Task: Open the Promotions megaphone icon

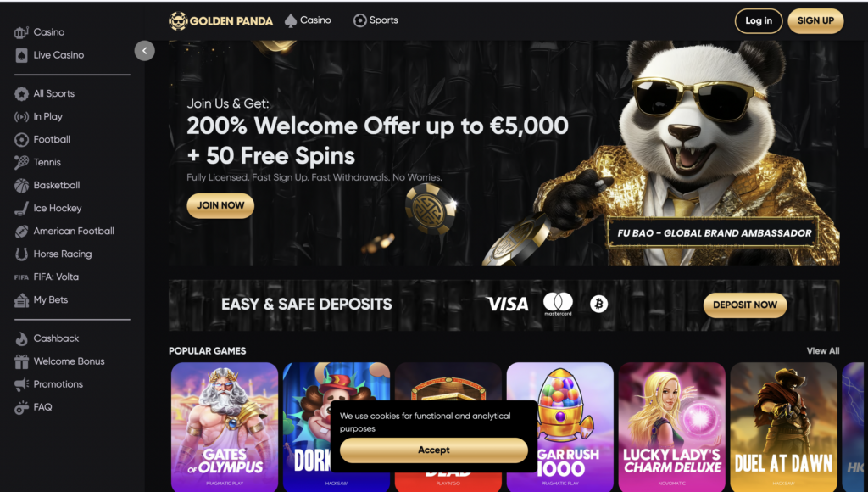Action: [x=21, y=384]
